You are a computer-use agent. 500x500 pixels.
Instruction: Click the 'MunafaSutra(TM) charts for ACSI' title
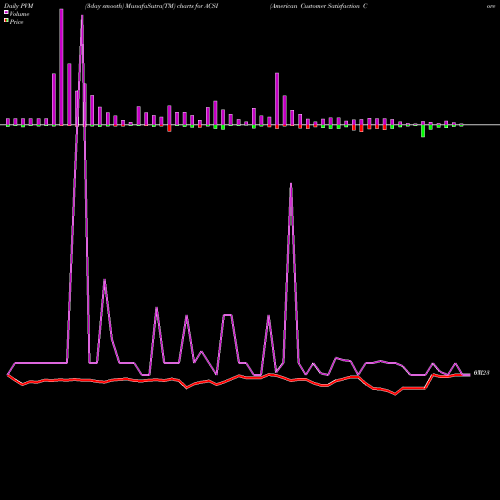pos(172,6)
